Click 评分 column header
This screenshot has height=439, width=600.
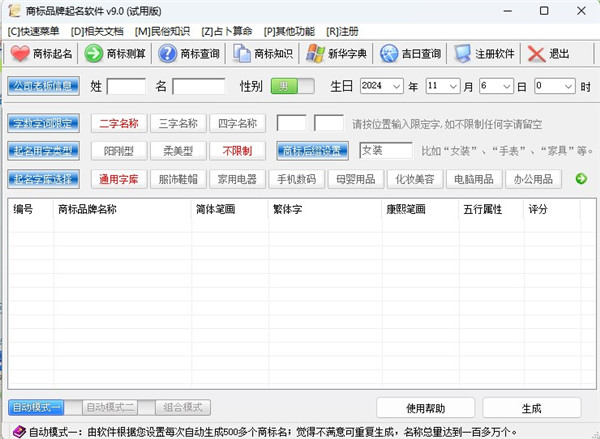(x=552, y=209)
